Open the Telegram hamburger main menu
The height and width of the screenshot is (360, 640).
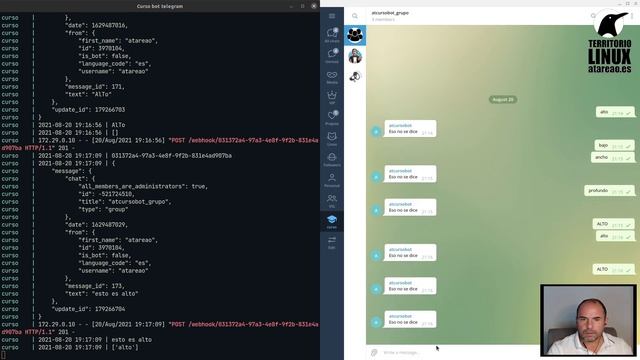click(x=332, y=16)
